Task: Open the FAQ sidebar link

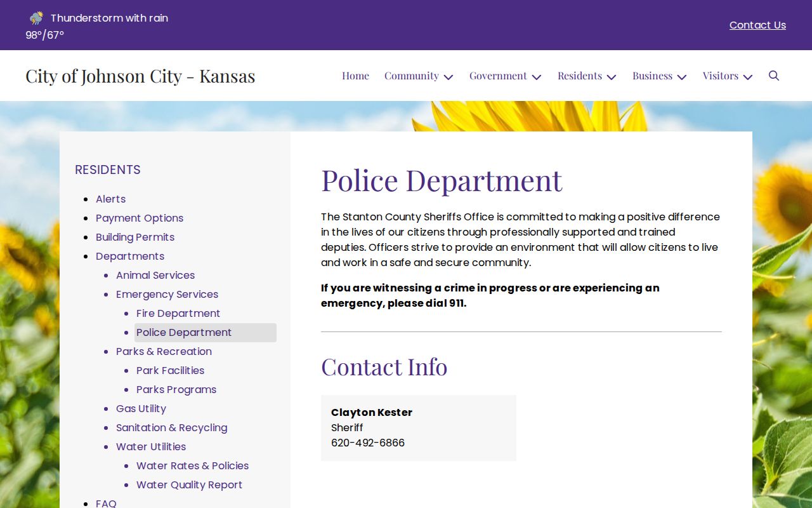Action: (106, 503)
